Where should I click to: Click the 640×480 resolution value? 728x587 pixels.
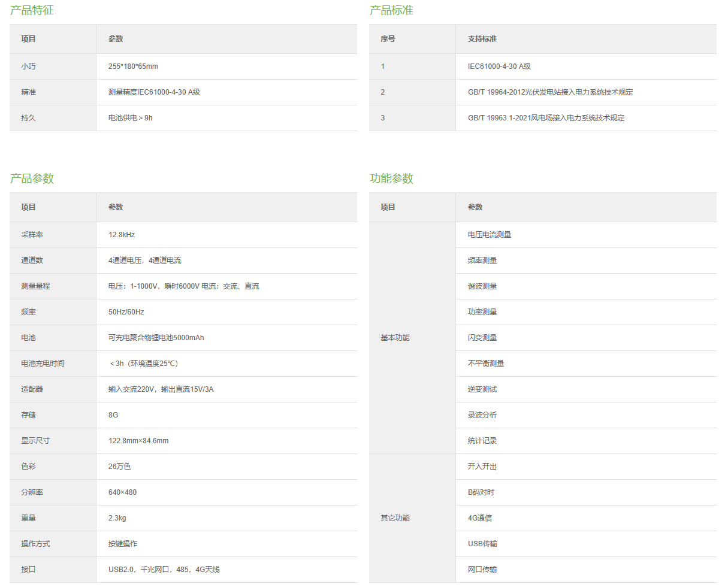pyautogui.click(x=122, y=492)
